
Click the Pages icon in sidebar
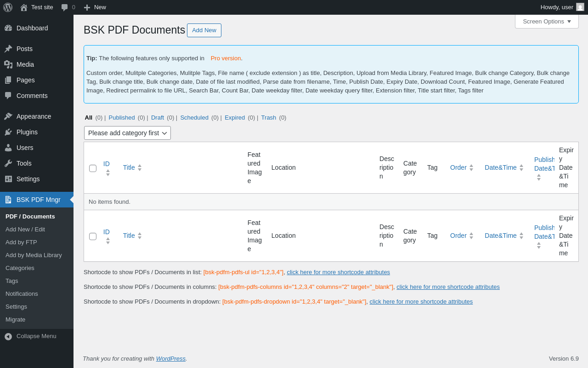8,80
